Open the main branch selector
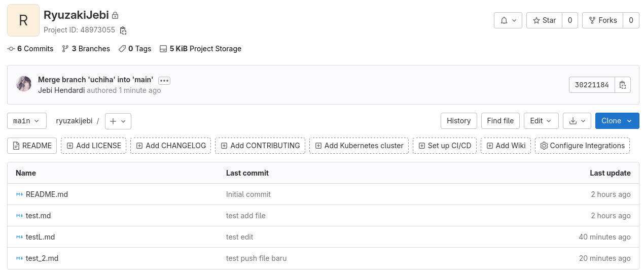This screenshot has height=270, width=644. coord(27,121)
